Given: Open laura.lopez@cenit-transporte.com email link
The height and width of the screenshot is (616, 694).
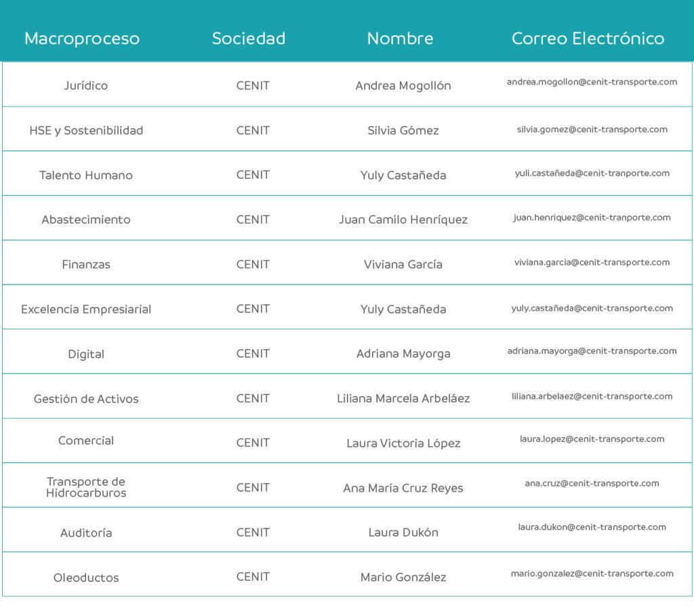Looking at the screenshot, I should pos(592,439).
